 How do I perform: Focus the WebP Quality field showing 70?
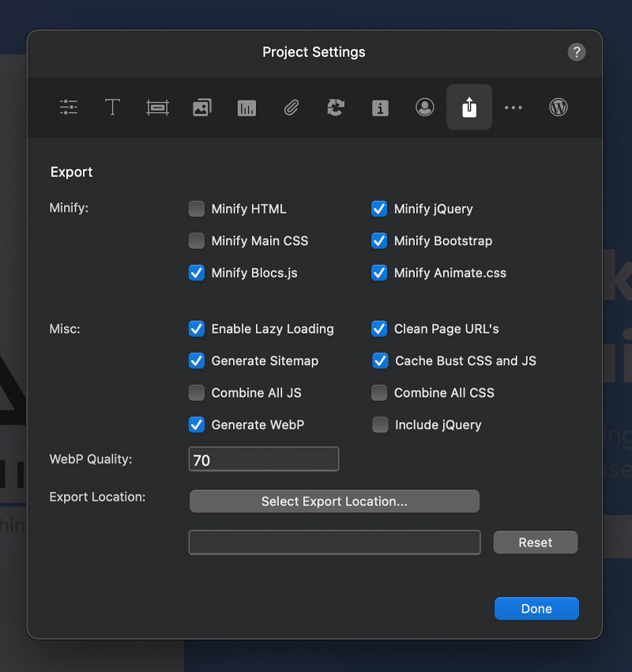264,459
